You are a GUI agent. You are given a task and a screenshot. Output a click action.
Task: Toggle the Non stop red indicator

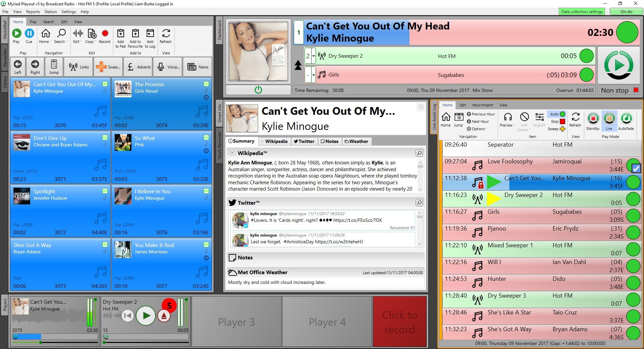pyautogui.click(x=636, y=90)
